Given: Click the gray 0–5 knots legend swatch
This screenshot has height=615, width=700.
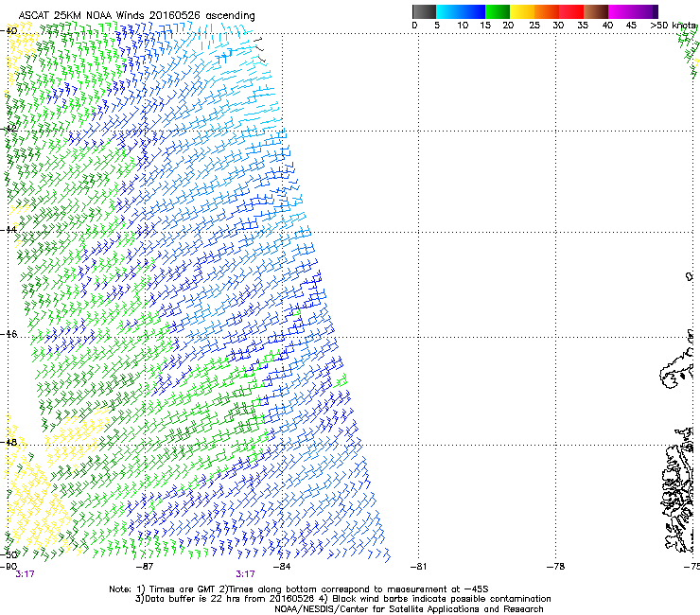Looking at the screenshot, I should pos(424,11).
